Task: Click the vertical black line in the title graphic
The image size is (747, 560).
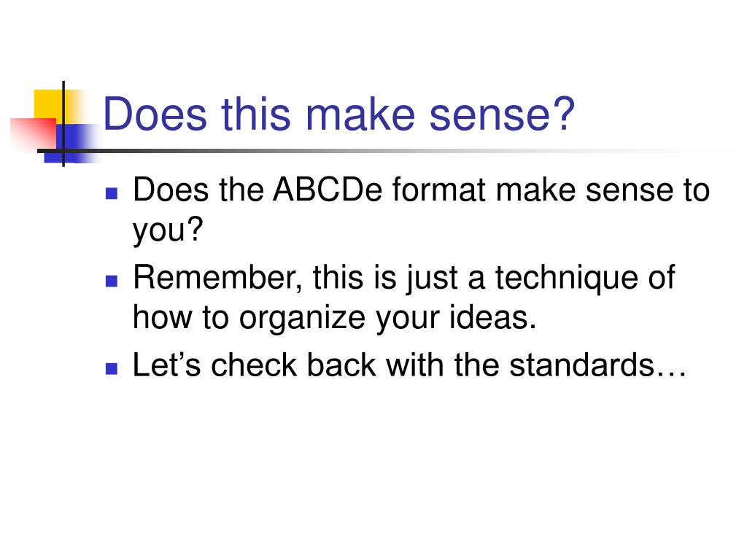Action: click(x=63, y=124)
